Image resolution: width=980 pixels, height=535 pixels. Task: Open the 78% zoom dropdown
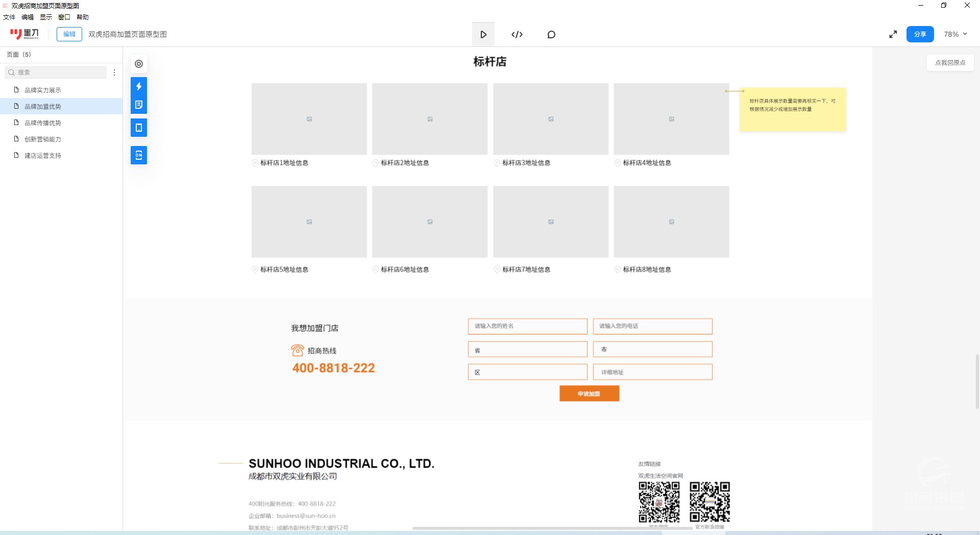[x=955, y=34]
